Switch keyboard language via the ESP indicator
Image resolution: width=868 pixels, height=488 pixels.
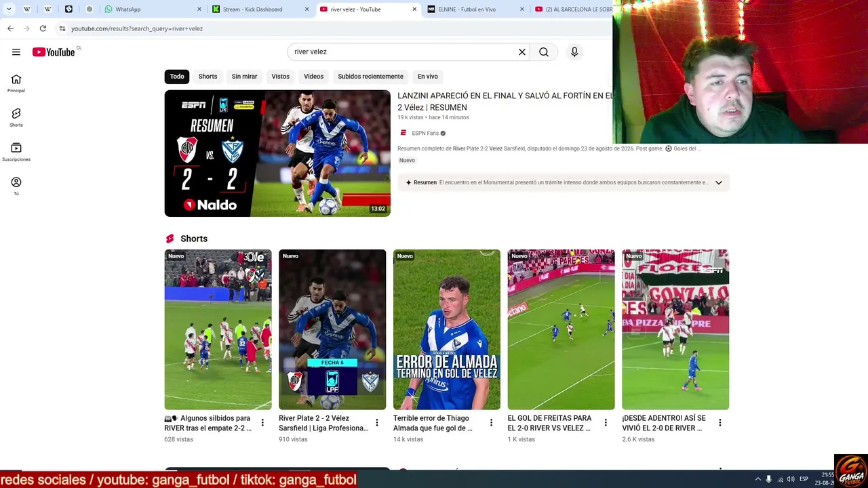tap(804, 479)
